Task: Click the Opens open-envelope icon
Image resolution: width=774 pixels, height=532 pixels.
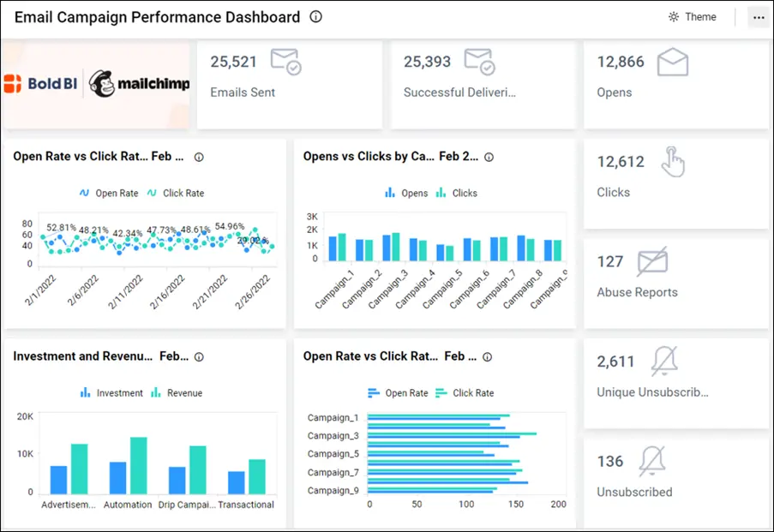Action: pos(671,62)
